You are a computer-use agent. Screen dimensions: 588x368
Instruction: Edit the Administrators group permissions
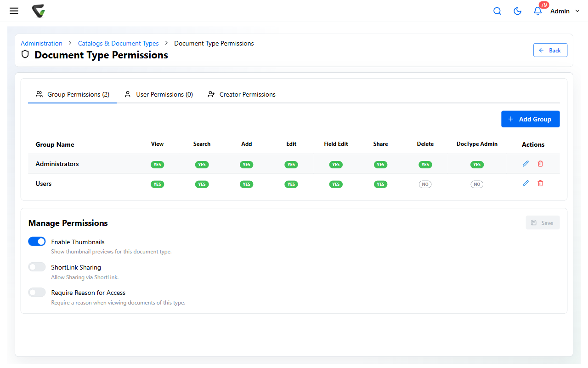click(526, 164)
